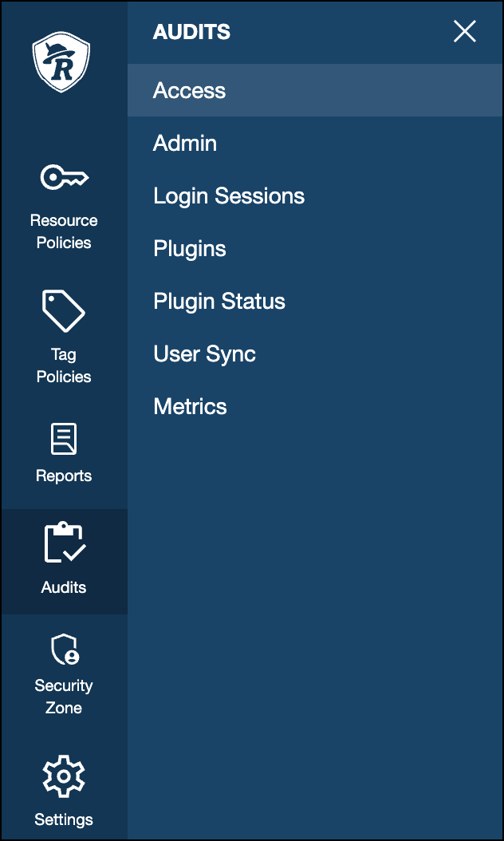
Task: Click the AUDITS panel header title
Action: pos(191,32)
